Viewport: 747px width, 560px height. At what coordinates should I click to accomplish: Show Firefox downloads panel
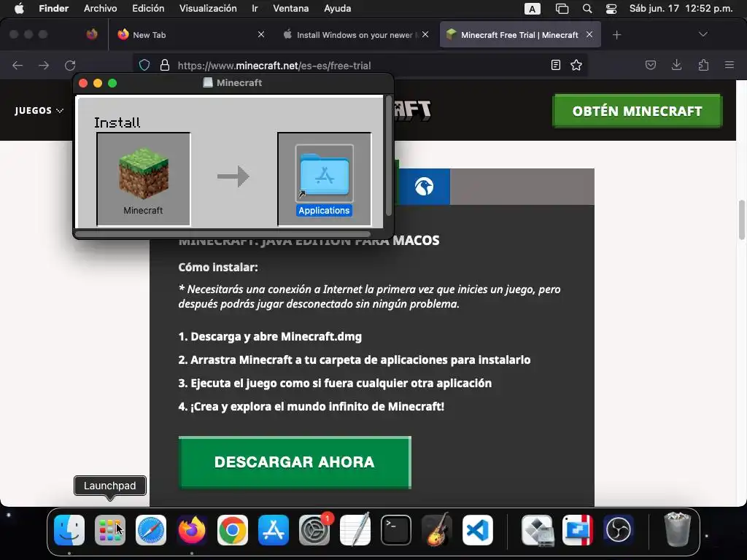click(x=676, y=65)
